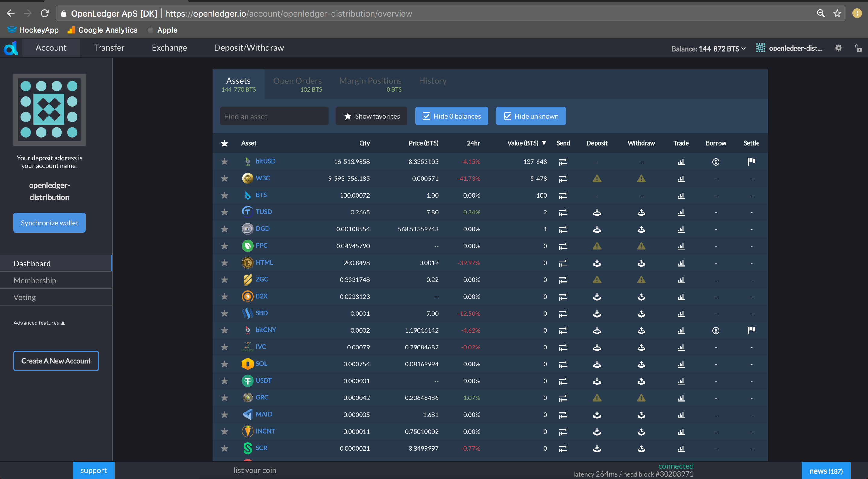Mark bitCNY as favorite with star
Screen dimensions: 868x479
coord(225,330)
